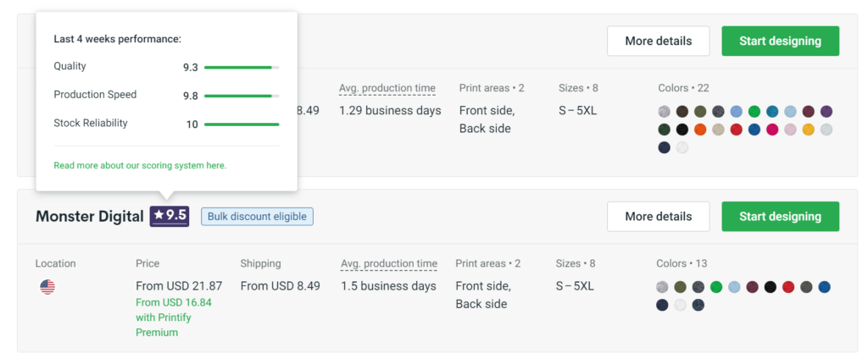The image size is (868, 359).
Task: Pick the maroon swatch in the 22-color list
Action: (x=808, y=111)
